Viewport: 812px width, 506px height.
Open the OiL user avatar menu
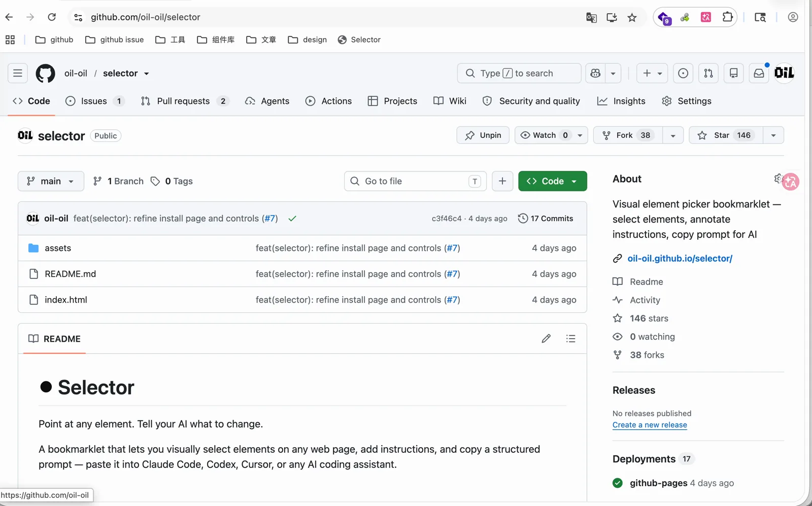coord(784,73)
